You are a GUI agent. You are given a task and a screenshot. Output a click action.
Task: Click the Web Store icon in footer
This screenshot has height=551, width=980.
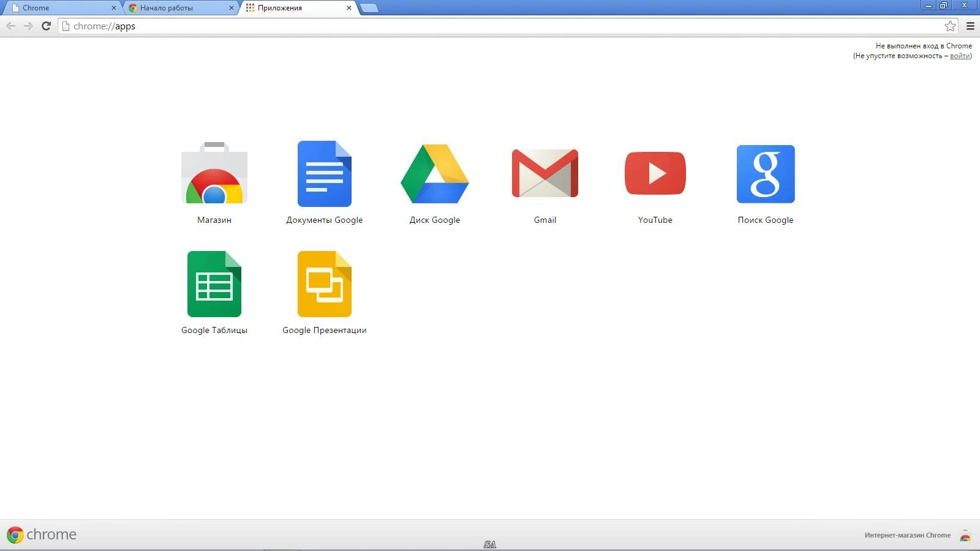pos(965,536)
